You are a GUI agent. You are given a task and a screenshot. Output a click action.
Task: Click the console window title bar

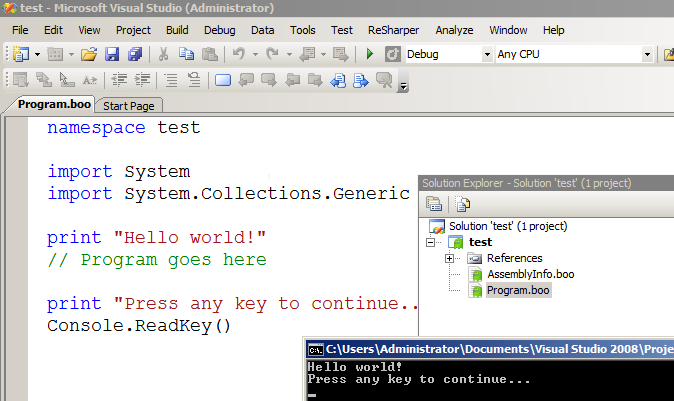pos(490,349)
